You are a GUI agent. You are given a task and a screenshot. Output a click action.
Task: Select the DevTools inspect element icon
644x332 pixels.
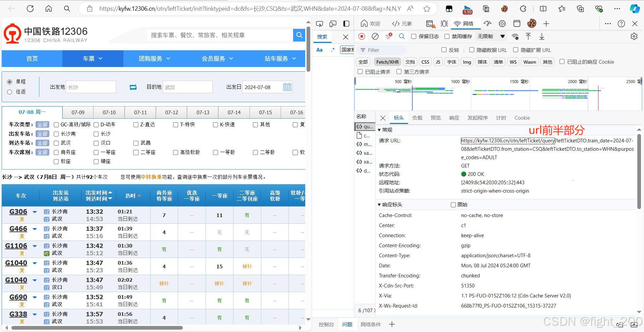click(x=319, y=23)
